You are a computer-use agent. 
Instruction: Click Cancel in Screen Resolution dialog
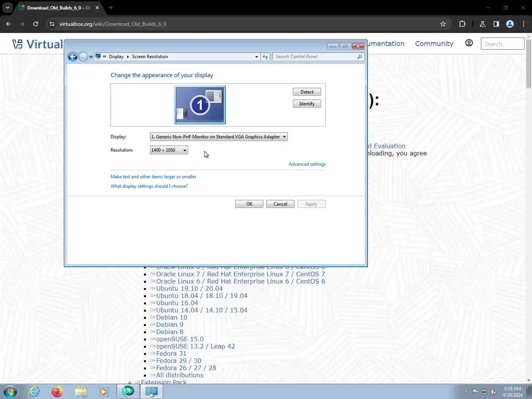coord(280,204)
